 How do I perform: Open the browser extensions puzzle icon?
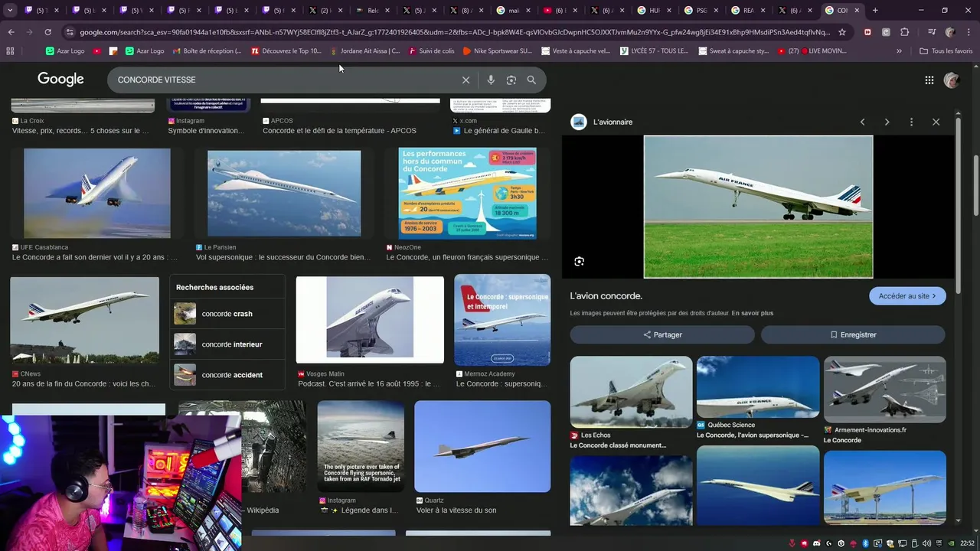coord(905,32)
